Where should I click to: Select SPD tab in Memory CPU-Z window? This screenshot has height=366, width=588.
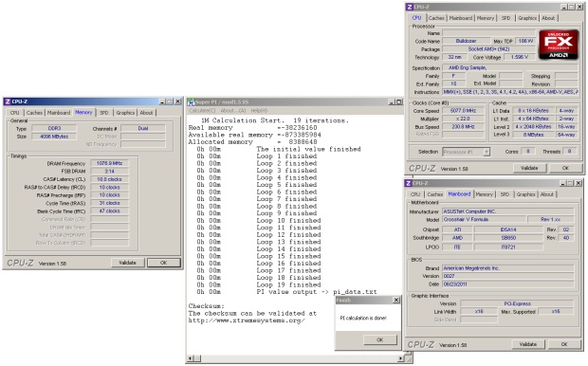click(104, 113)
